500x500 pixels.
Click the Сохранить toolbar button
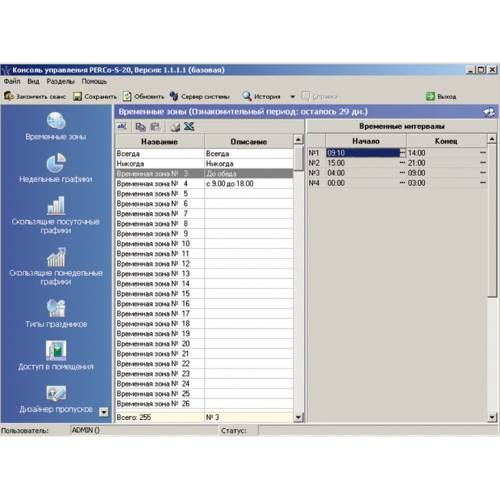tap(95, 97)
